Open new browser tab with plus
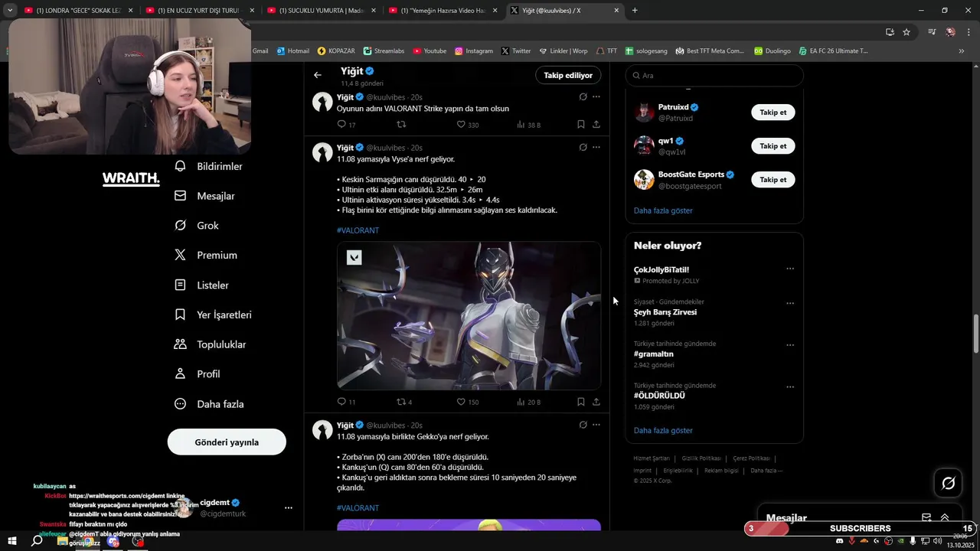The width and height of the screenshot is (980, 551). click(635, 11)
